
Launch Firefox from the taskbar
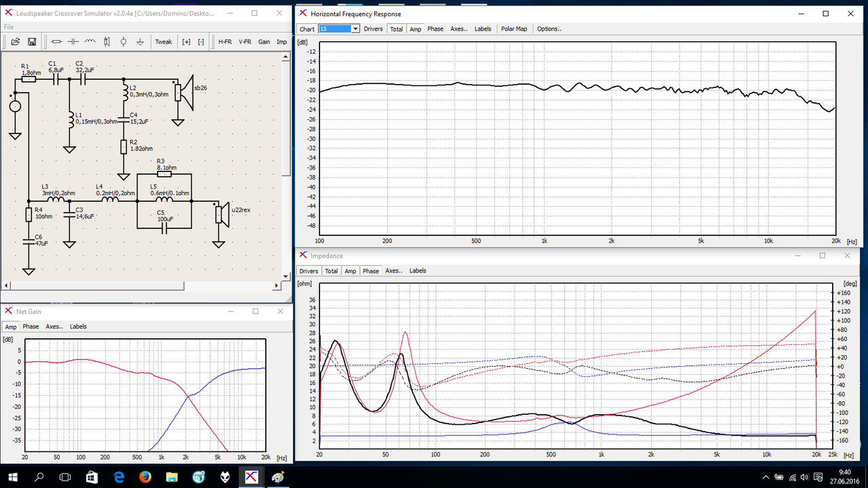point(146,476)
